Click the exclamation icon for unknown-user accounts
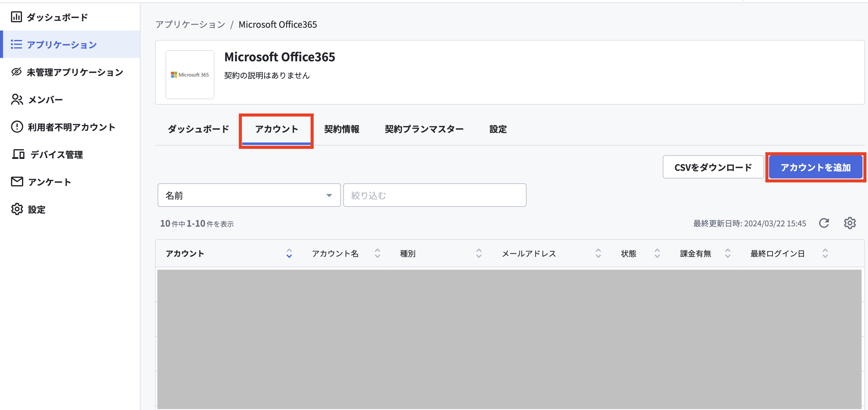The image size is (868, 410). [x=17, y=127]
